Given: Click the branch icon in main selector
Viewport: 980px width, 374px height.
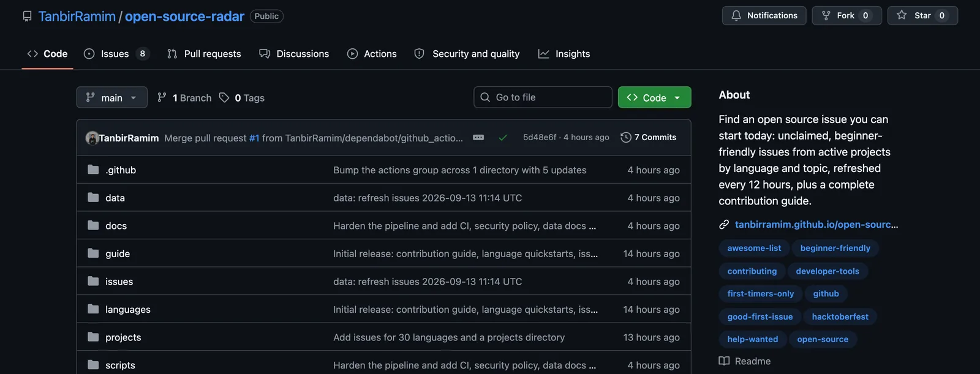Looking at the screenshot, I should click(x=91, y=97).
